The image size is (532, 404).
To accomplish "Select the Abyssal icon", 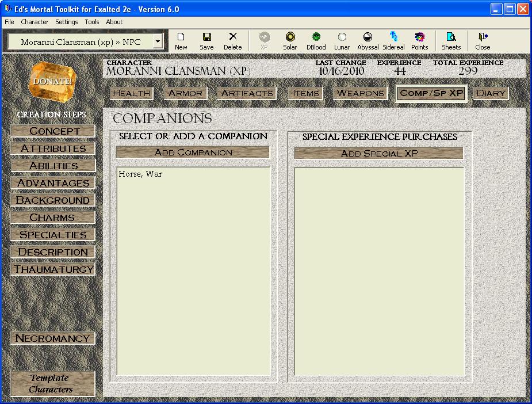I will (368, 41).
